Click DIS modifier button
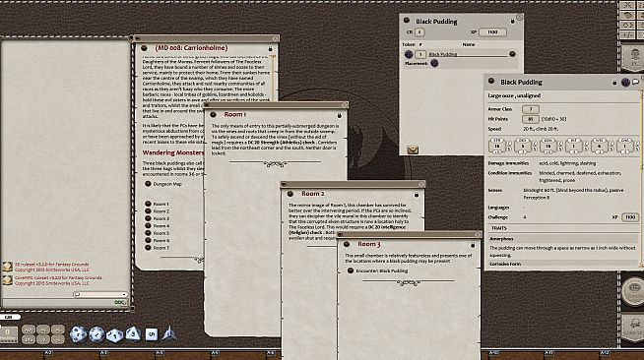 (x=29, y=339)
